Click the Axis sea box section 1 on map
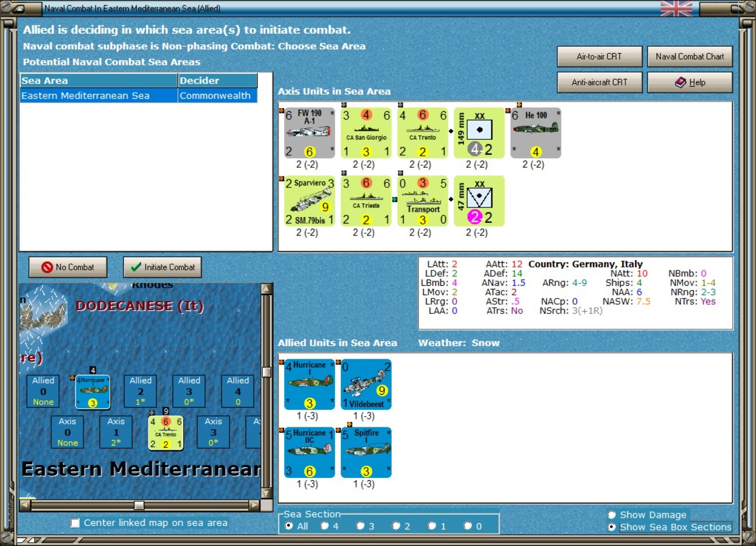Screen dimensions: 756x546 [116, 432]
